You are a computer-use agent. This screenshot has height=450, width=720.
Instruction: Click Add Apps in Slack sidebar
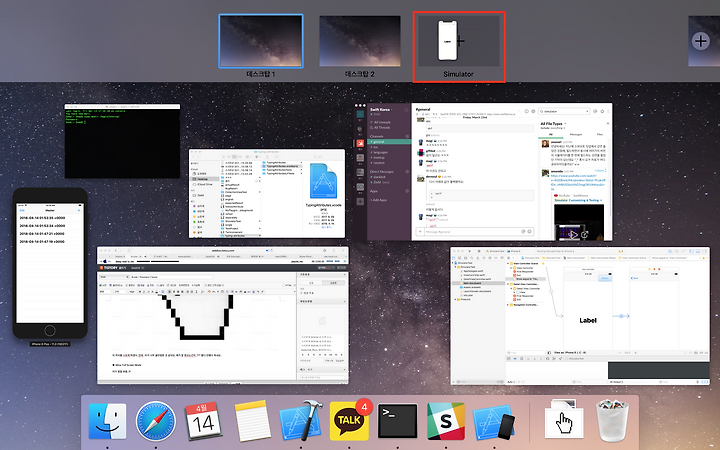coord(379,200)
